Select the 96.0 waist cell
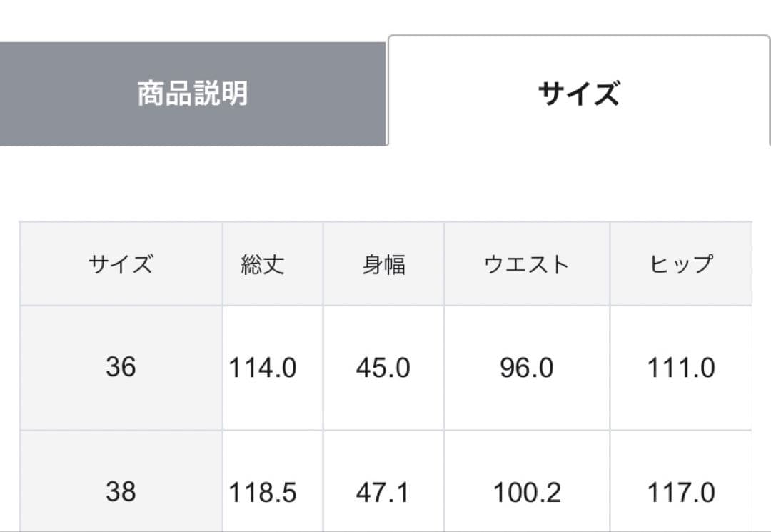Screen dimensions: 771x532 (527, 368)
